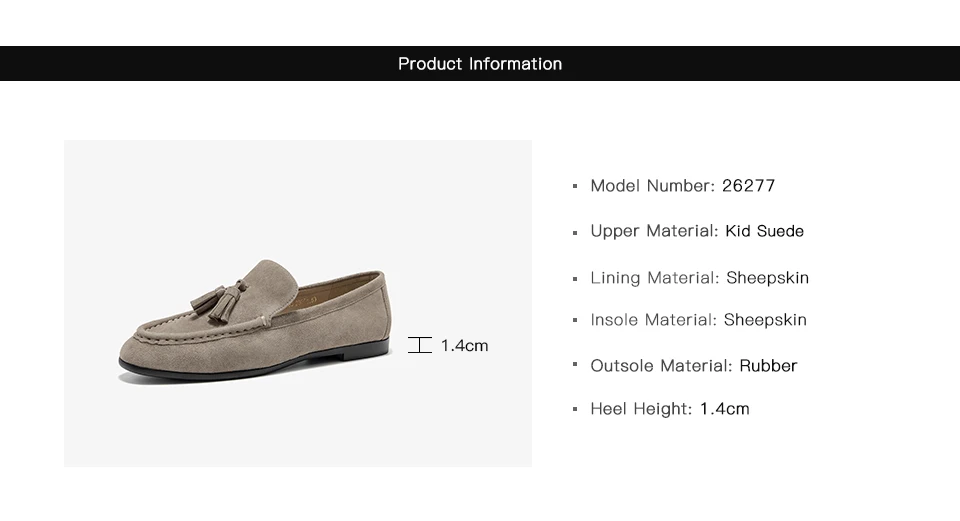Image resolution: width=960 pixels, height=521 pixels.
Task: Click the bullet beside Lining Material
Action: (x=575, y=279)
